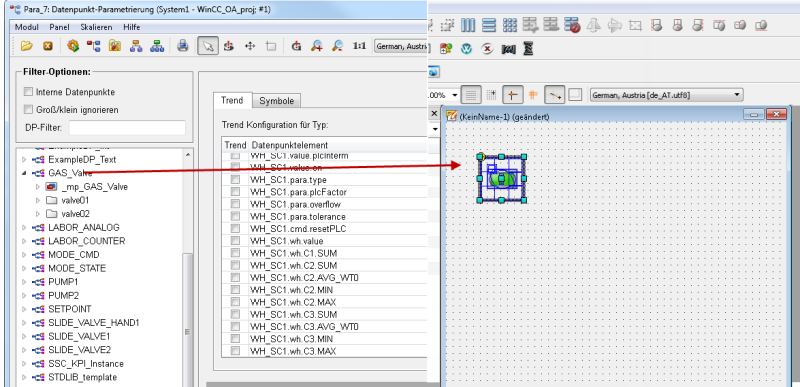Click the layout icon with red prohibition sign
The height and width of the screenshot is (387, 800).
click(572, 25)
